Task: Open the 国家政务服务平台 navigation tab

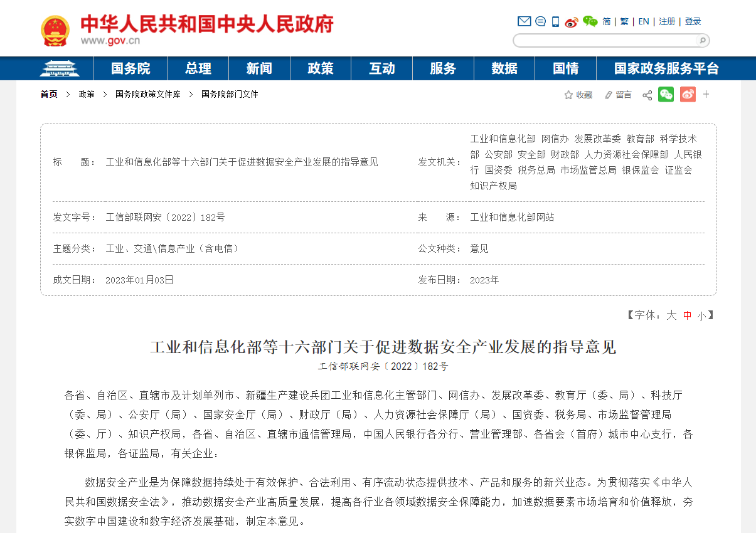Action: (x=666, y=68)
